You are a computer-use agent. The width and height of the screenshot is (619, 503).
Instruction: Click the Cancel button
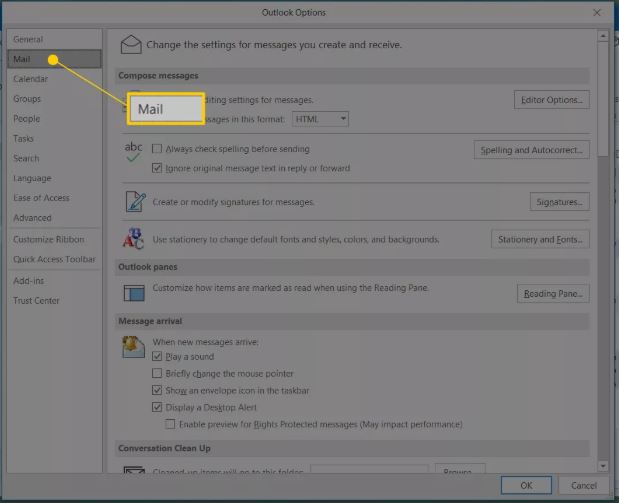(584, 485)
